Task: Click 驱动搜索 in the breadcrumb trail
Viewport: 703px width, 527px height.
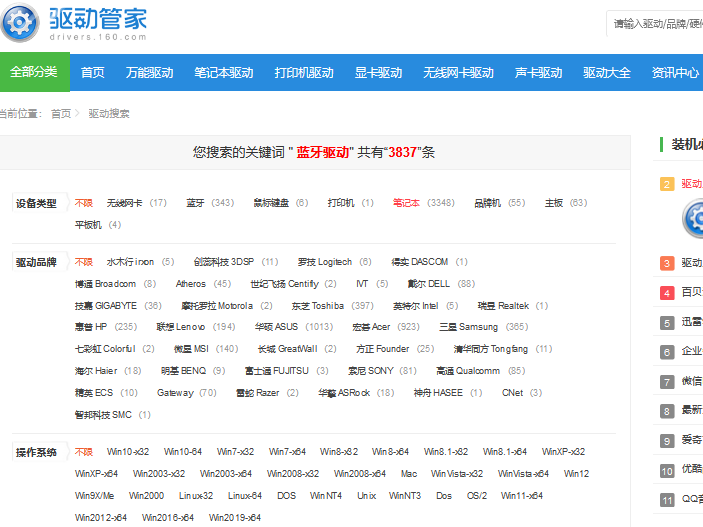Action: click(x=109, y=114)
